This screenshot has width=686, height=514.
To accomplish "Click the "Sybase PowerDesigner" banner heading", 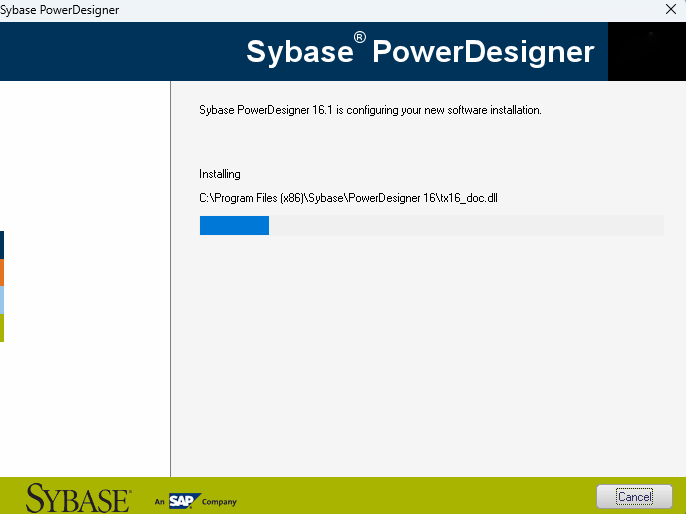I will point(420,52).
